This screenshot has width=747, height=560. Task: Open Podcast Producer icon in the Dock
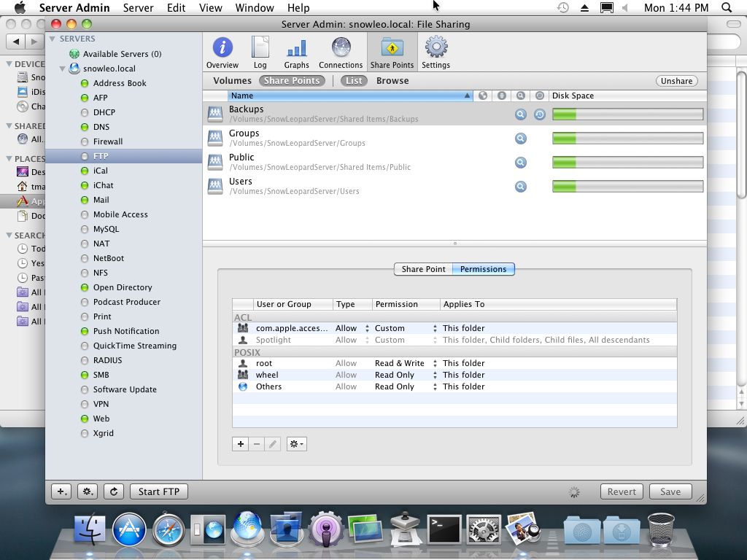click(x=326, y=529)
